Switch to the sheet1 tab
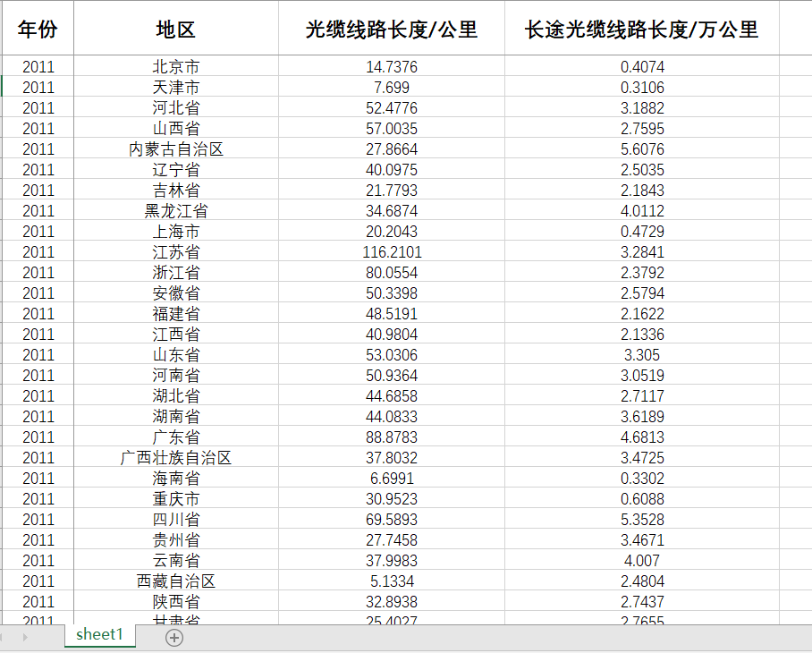Screen dimensions: 812x653 99,635
